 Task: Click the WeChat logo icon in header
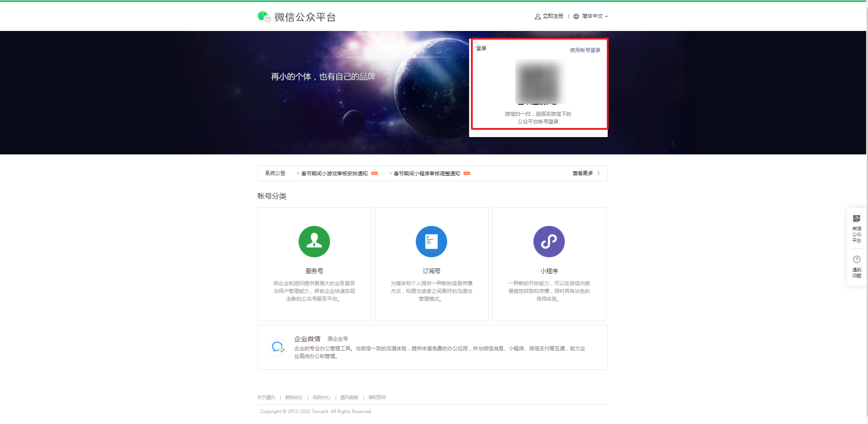point(264,17)
